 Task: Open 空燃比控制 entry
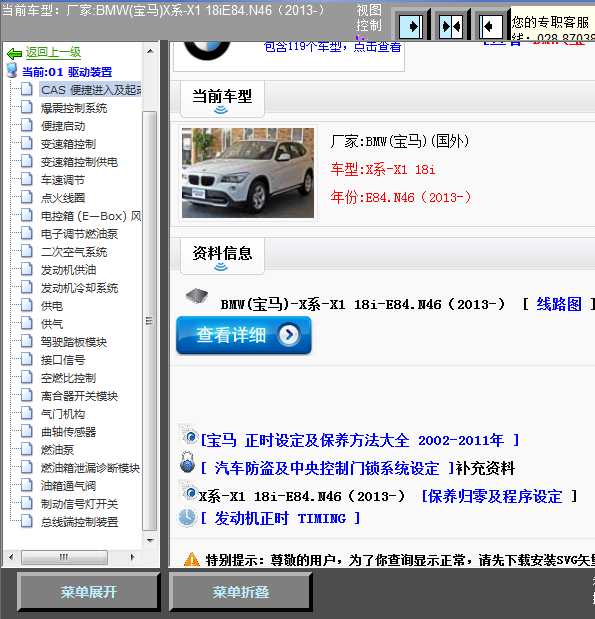[x=68, y=378]
